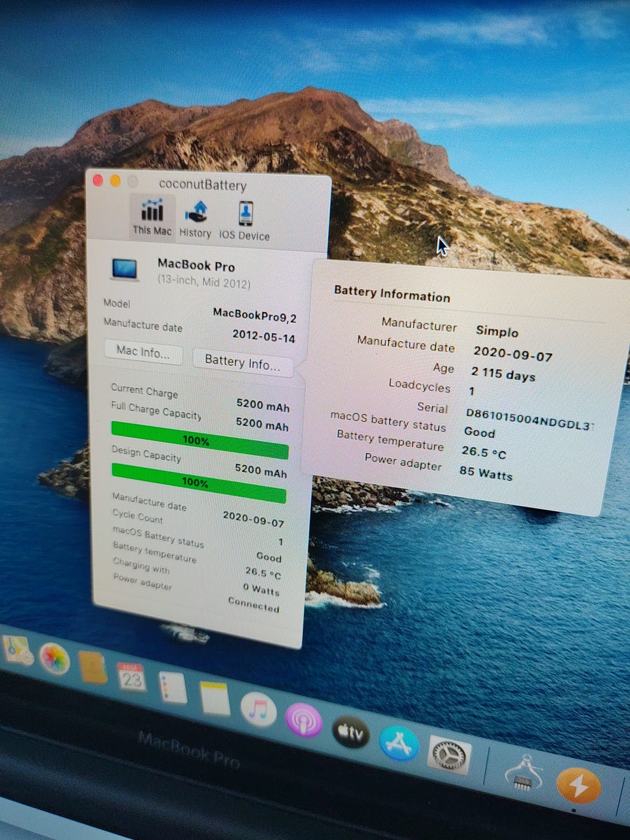Switch to the iOS Device tab

click(x=244, y=221)
